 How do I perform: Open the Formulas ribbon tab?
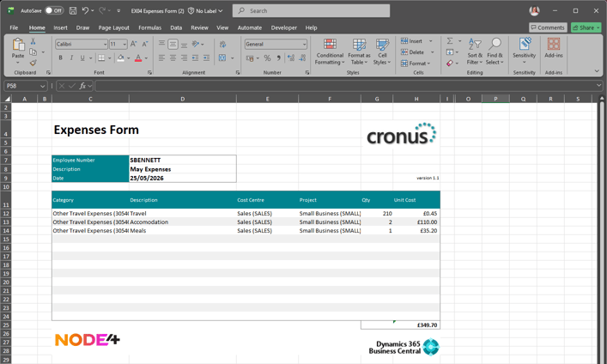click(149, 27)
